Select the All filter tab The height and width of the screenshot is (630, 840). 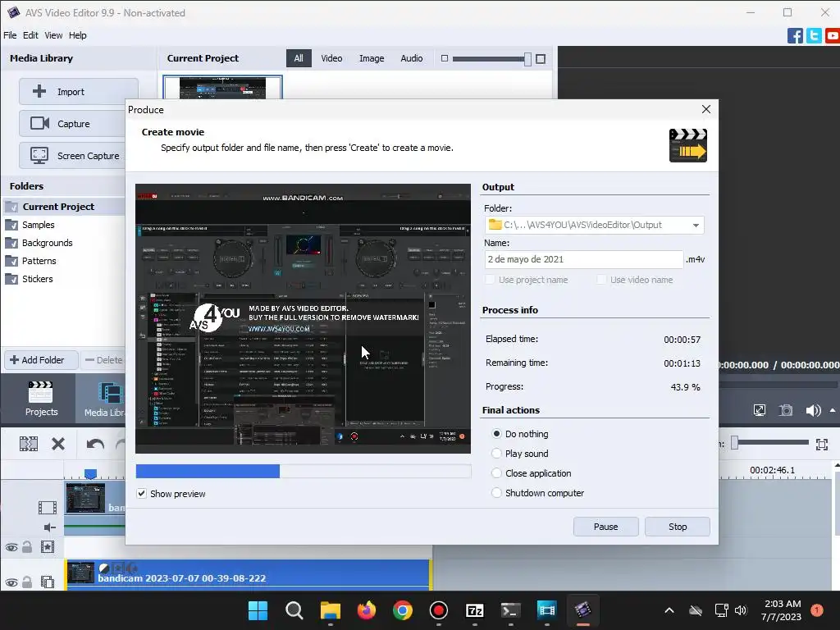pyautogui.click(x=299, y=58)
